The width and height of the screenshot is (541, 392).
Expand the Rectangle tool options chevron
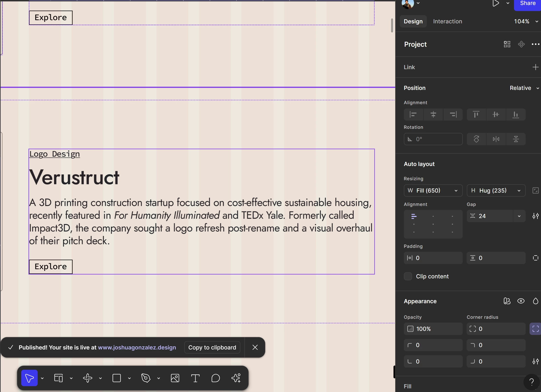click(x=129, y=378)
